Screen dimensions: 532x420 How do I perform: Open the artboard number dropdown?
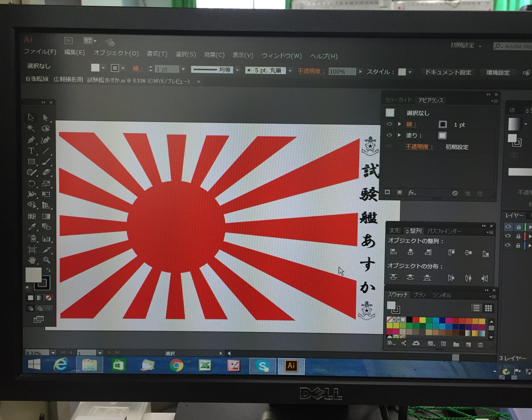[x=100, y=353]
